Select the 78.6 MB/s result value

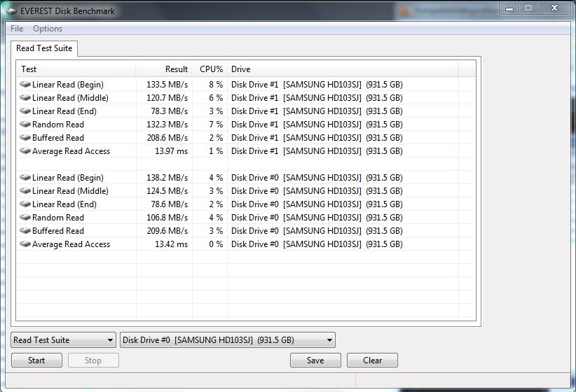click(x=170, y=204)
